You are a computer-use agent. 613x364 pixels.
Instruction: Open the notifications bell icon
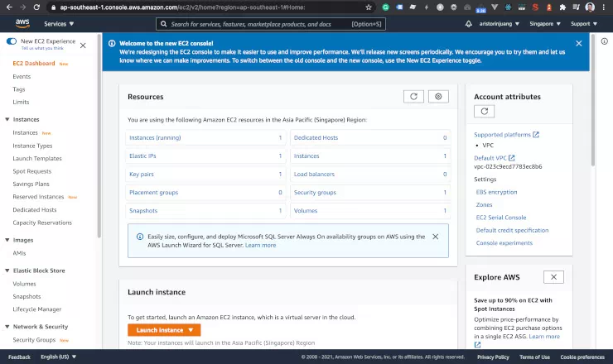click(x=468, y=24)
